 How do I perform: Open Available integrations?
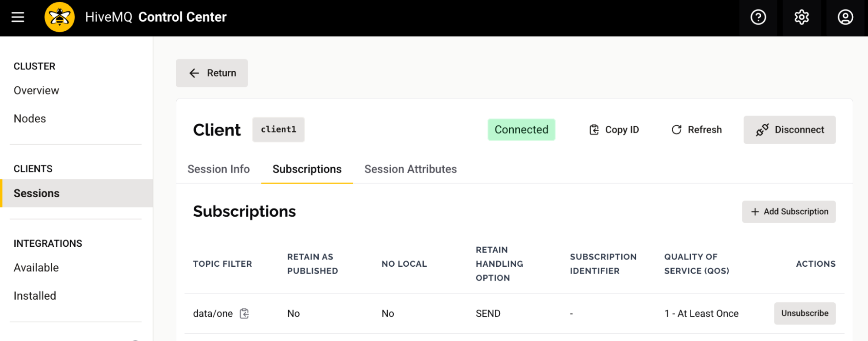pos(36,268)
